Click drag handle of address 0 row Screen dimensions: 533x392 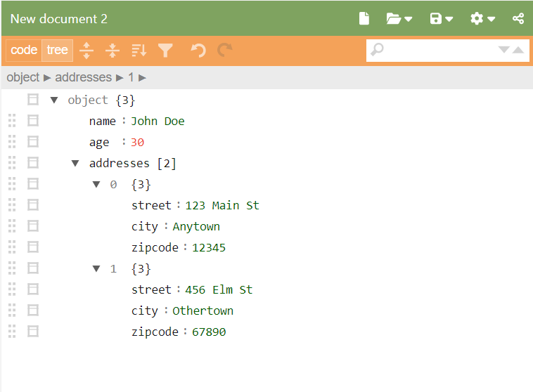12,184
